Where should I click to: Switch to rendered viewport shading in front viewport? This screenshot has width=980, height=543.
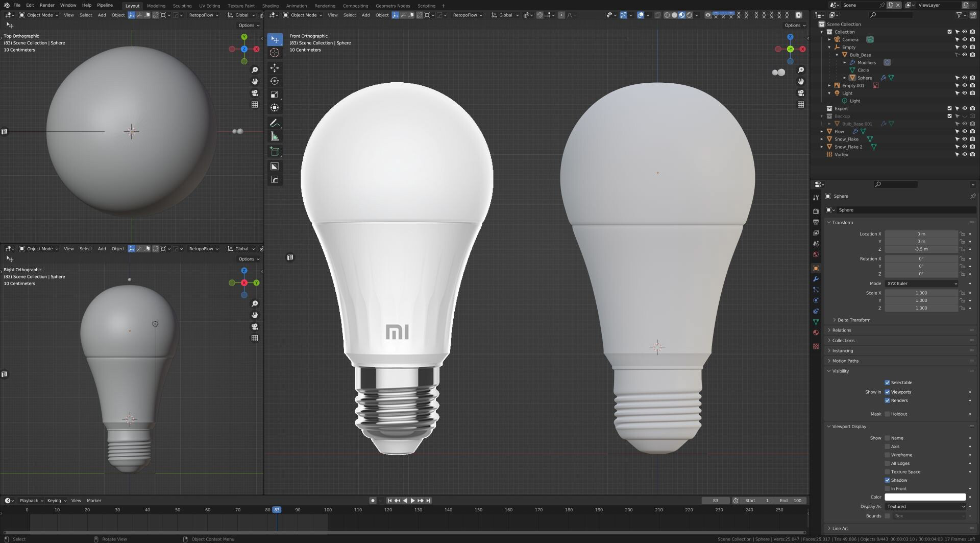click(x=690, y=15)
